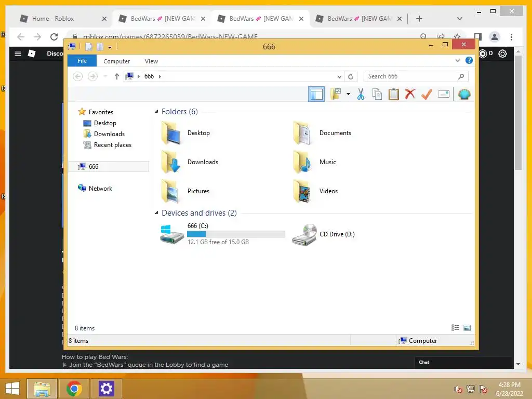Click the Properties icon in quick access toolbar
The height and width of the screenshot is (399, 532).
[x=88, y=46]
